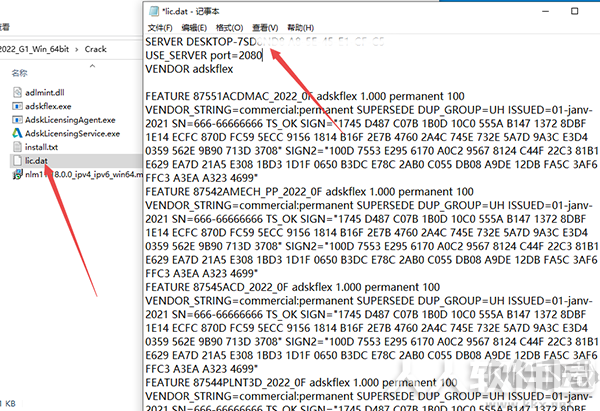Viewport: 600px width, 411px height.
Task: Open the 文件(F) menu in Notepad
Action: pos(160,28)
